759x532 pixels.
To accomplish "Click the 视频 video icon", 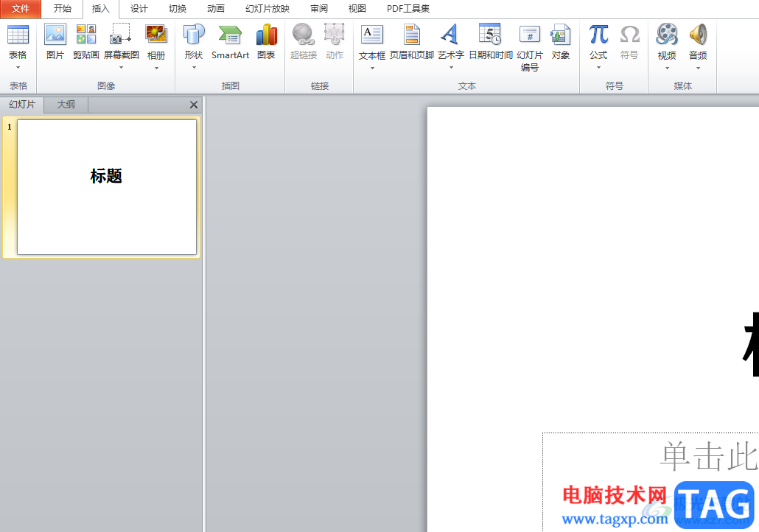I will coord(667,35).
